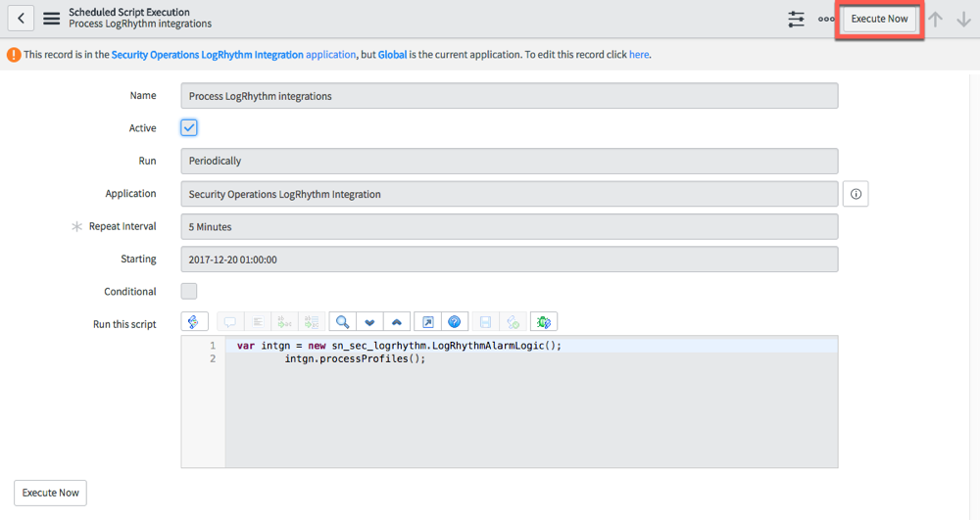Click the replace toolbar icon

point(285,322)
